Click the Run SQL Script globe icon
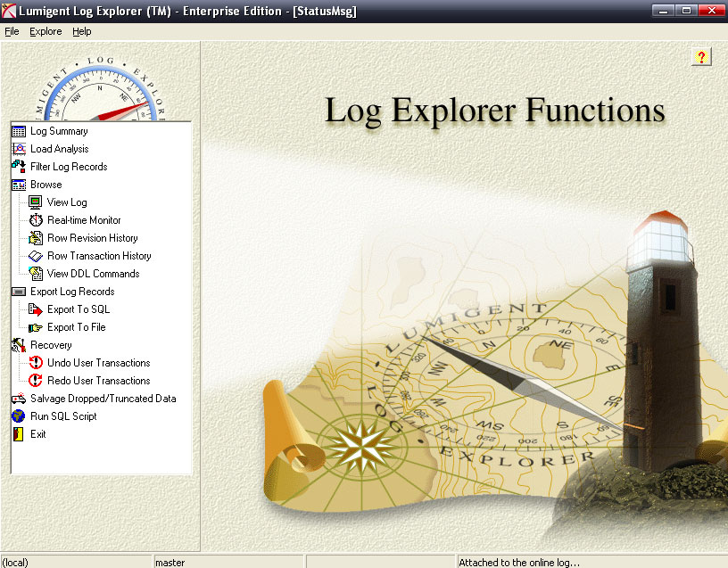Screen dimensions: 728x568 (x=18, y=416)
